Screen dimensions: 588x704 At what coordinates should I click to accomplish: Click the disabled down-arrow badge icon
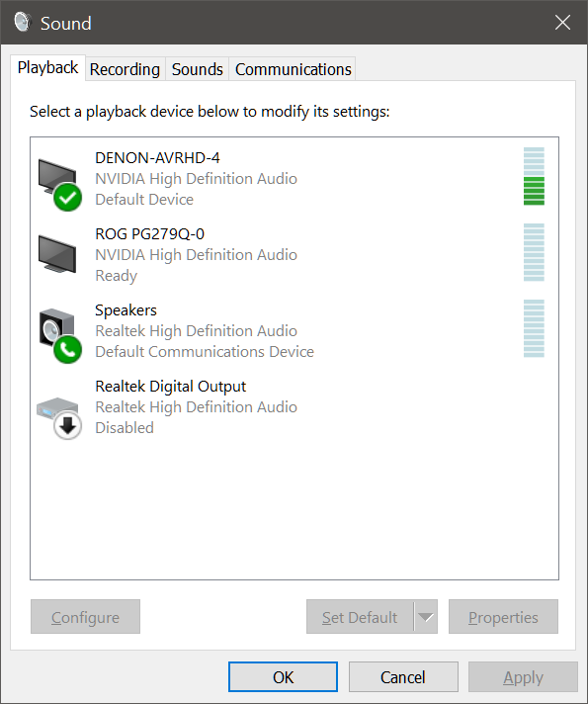68,425
